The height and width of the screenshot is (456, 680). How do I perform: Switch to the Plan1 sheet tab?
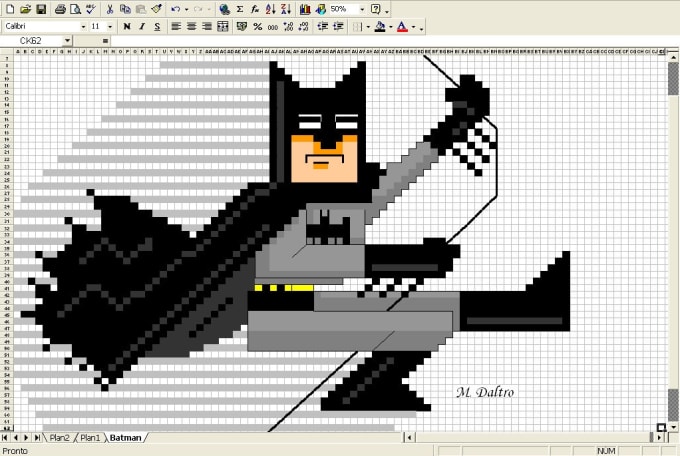(x=90, y=437)
